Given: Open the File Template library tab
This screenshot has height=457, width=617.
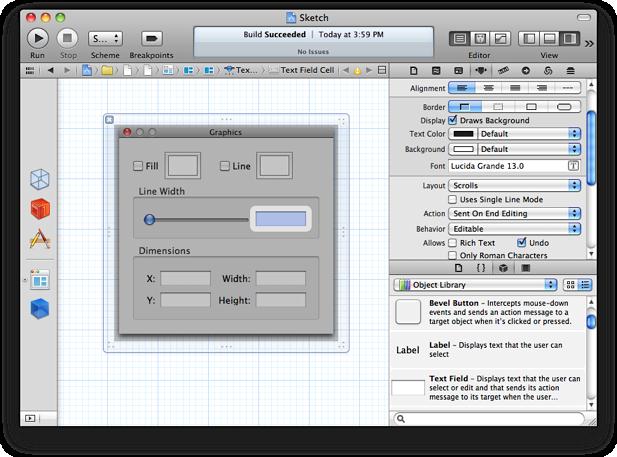Looking at the screenshot, I should pyautogui.click(x=458, y=268).
